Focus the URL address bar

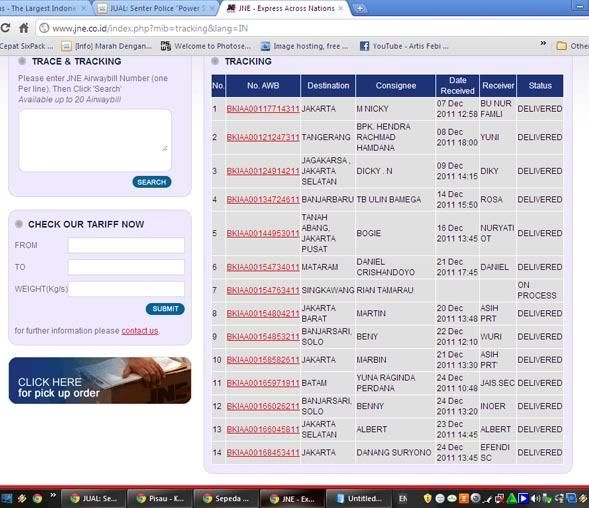(312, 28)
